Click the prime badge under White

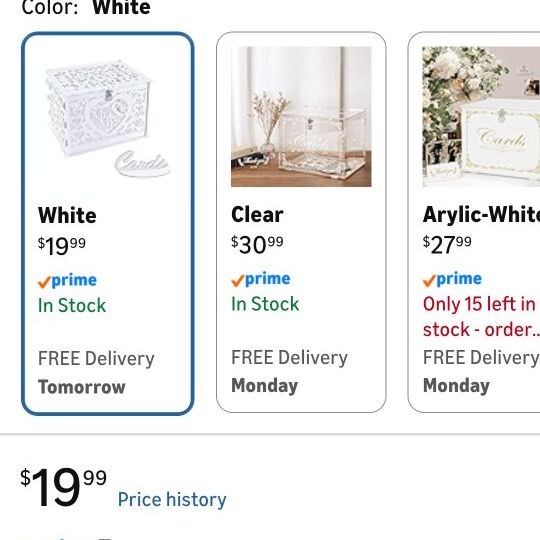coord(67,281)
